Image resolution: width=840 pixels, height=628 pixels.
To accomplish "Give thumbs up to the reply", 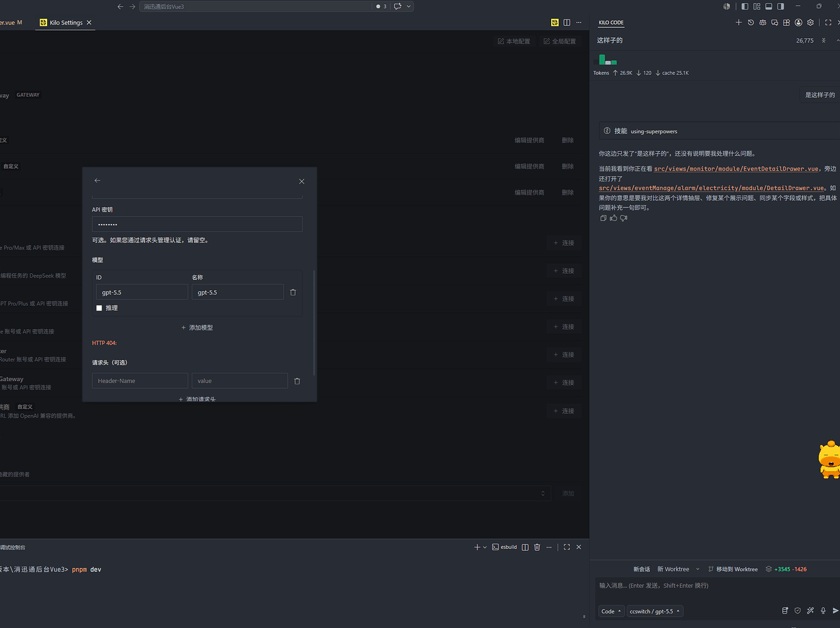I will pyautogui.click(x=613, y=219).
